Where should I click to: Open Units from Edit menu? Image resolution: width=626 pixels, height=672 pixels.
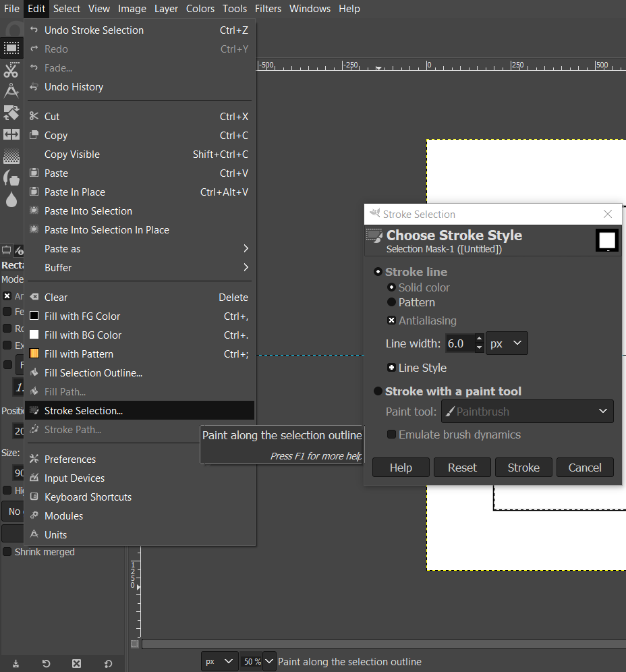pyautogui.click(x=139, y=535)
